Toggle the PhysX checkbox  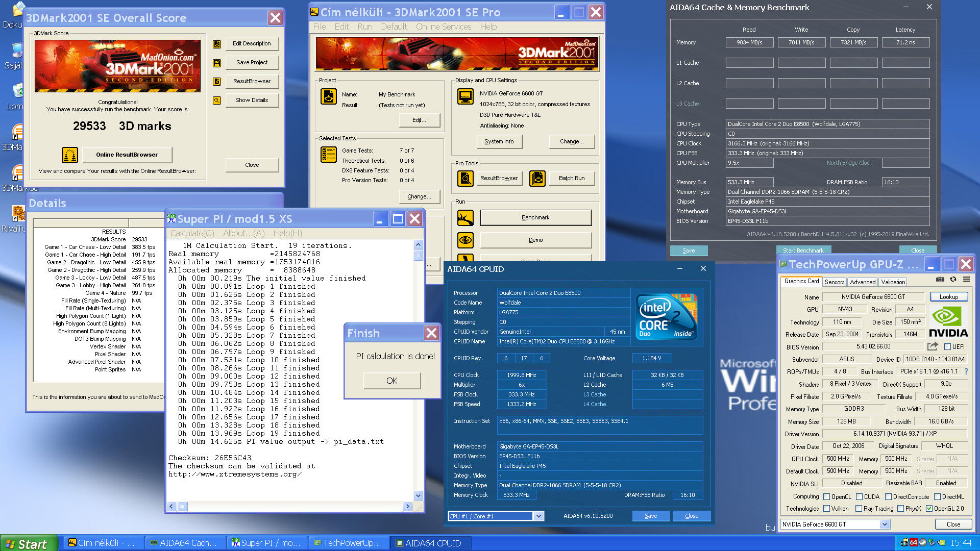[900, 509]
